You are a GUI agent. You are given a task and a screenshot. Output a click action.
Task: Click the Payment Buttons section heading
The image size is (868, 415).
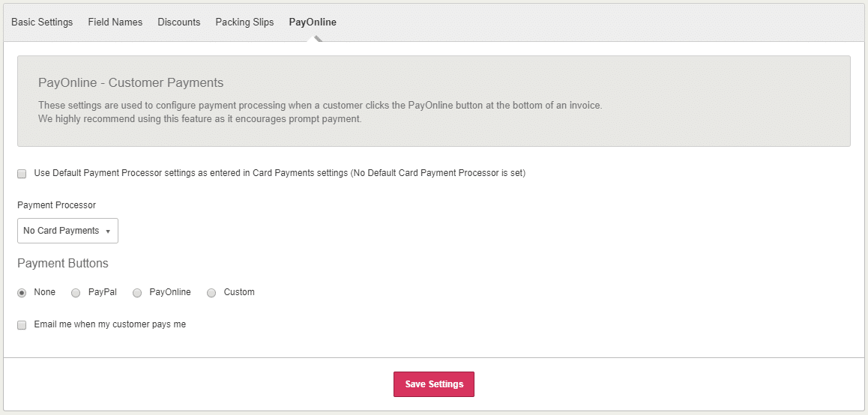pyautogui.click(x=63, y=264)
